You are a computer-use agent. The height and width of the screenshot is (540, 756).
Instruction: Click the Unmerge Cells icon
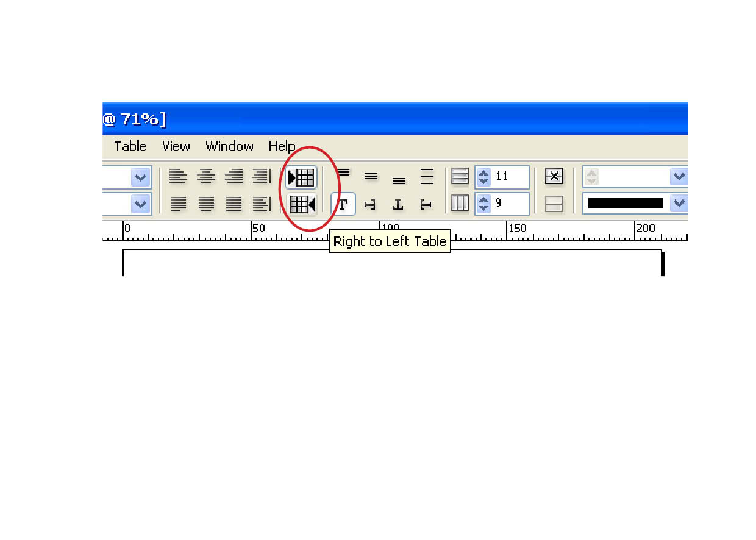(554, 204)
